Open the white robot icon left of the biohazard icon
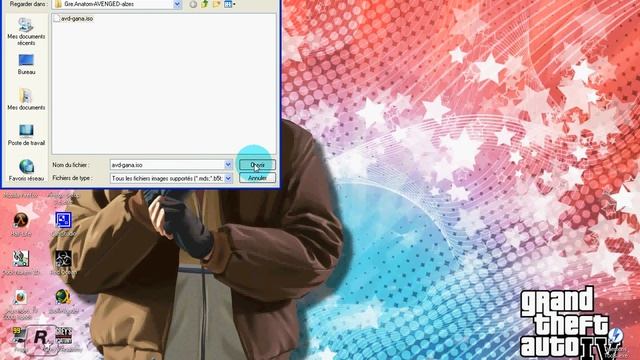Image resolution: width=640 pixels, height=360 pixels. pos(20,259)
